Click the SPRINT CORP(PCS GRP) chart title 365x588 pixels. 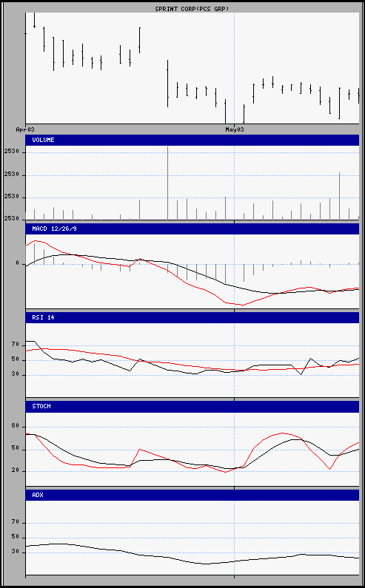[192, 9]
